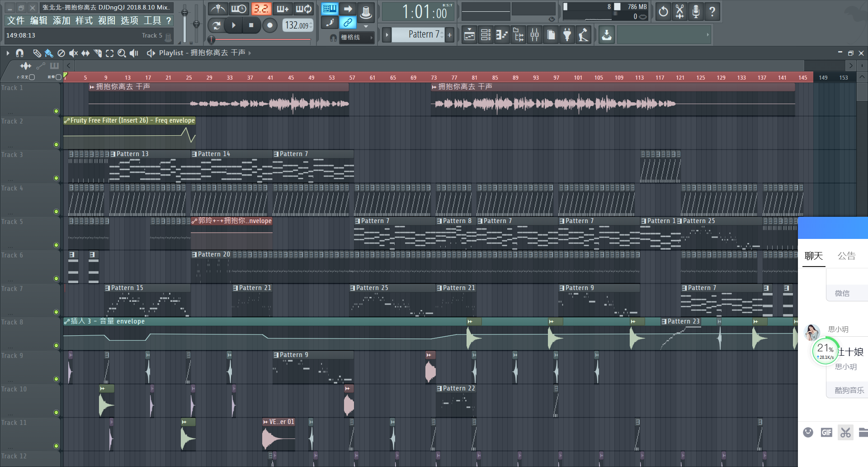Open the mixer window

pos(534,35)
